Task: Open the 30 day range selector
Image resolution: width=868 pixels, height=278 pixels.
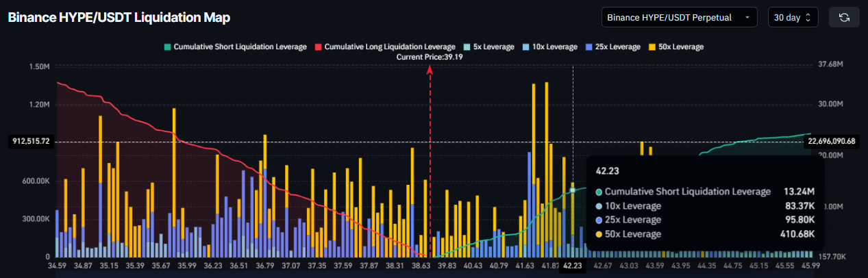Action: (x=793, y=17)
